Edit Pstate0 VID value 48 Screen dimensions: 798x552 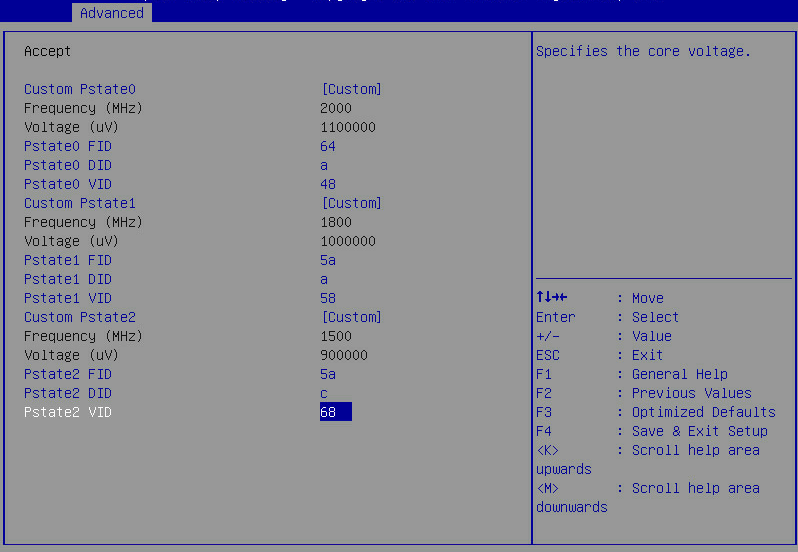(x=328, y=184)
